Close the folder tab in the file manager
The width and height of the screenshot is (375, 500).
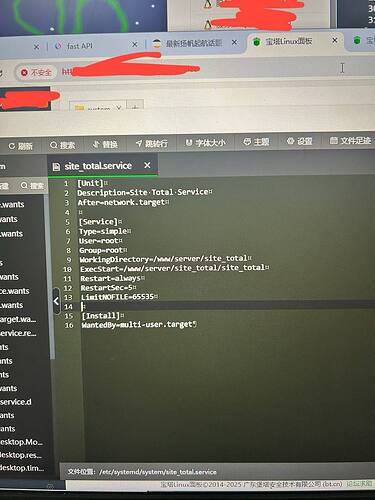[x=118, y=108]
